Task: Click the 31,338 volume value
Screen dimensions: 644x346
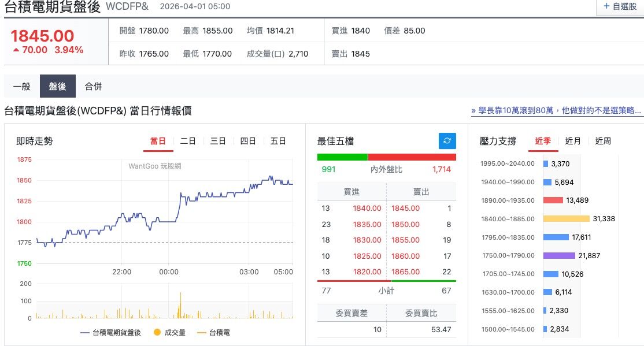Action: (x=604, y=219)
